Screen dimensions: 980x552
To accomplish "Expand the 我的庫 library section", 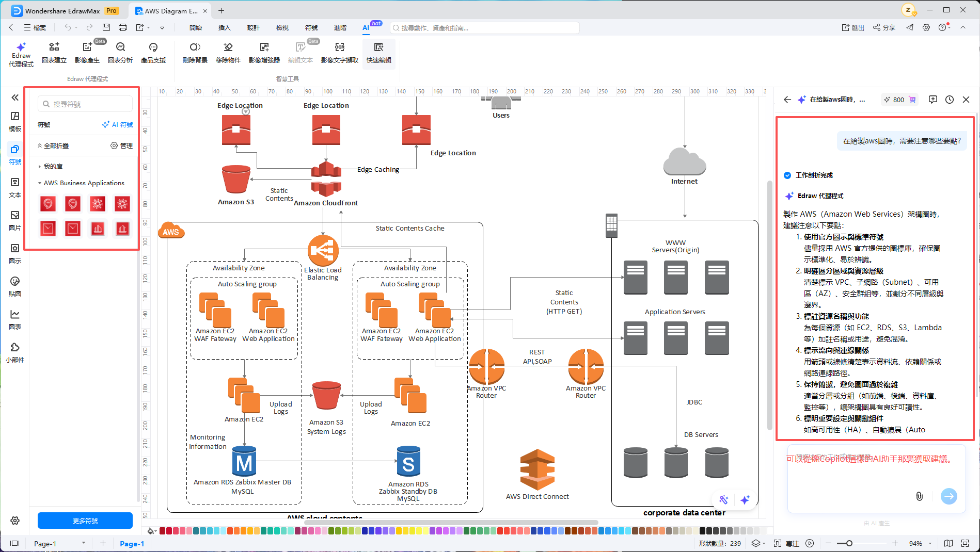I will point(53,167).
